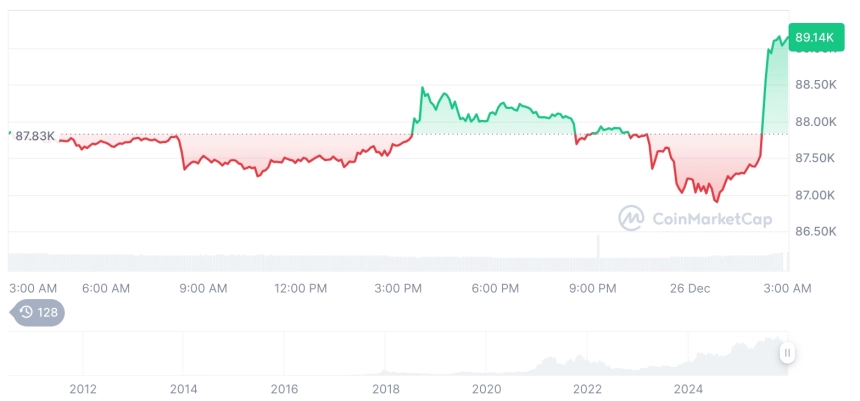This screenshot has width=860, height=401.
Task: Click the 87.00K price axis label
Action: tap(815, 195)
